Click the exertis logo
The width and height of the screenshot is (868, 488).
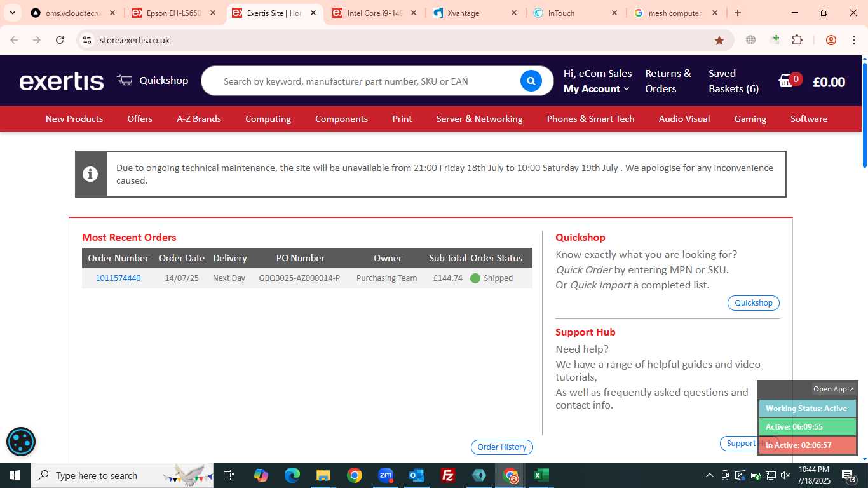coord(62,81)
